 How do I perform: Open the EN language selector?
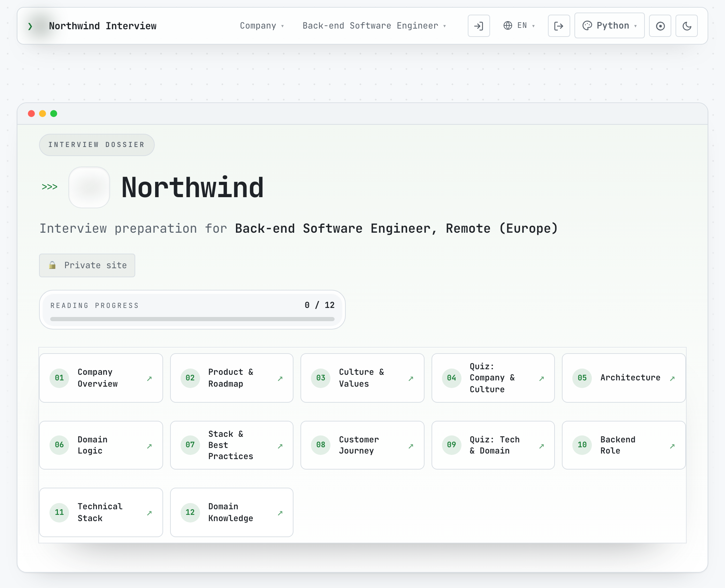click(519, 26)
